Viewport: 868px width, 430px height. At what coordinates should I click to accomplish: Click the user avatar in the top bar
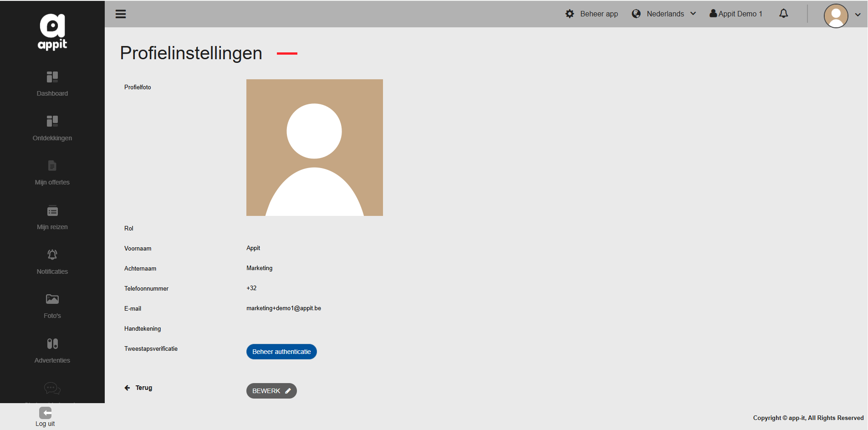(x=836, y=16)
